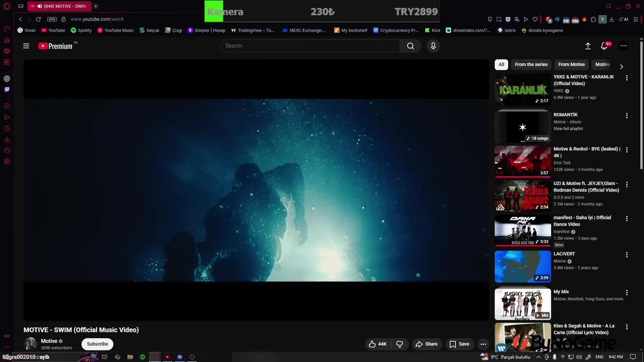This screenshot has width=644, height=362.
Task: Click the browser address bar URL
Action: pos(97,19)
